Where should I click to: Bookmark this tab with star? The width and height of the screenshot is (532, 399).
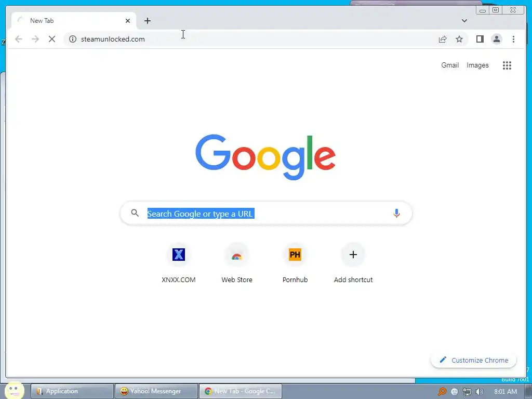(x=459, y=39)
